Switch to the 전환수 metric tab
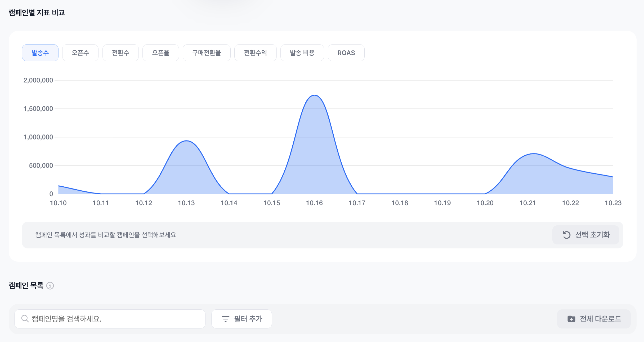 tap(120, 53)
